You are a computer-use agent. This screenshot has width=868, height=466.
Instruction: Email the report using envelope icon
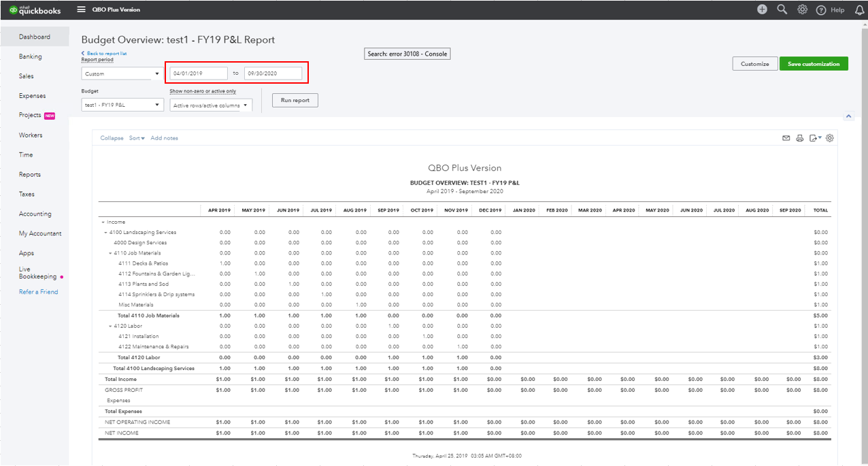(786, 138)
